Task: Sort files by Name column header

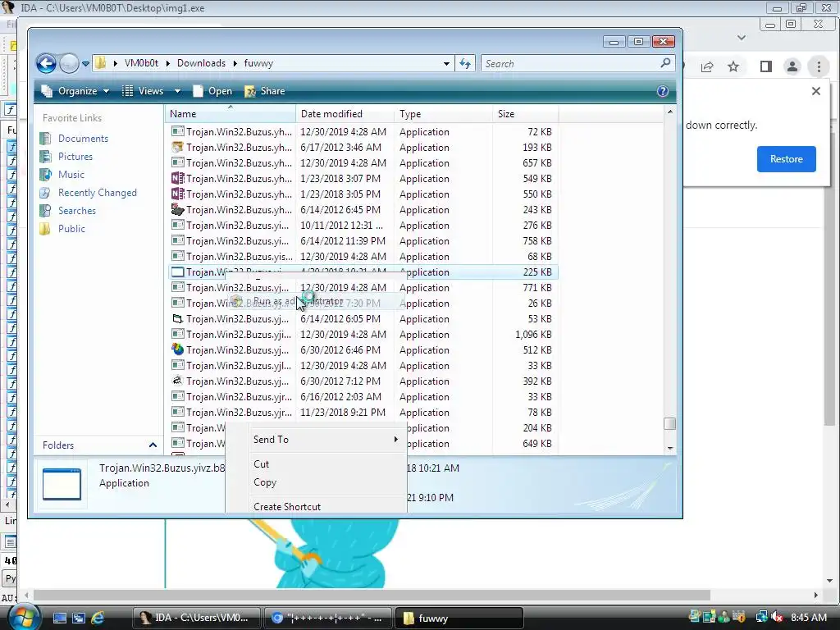Action: (x=230, y=113)
